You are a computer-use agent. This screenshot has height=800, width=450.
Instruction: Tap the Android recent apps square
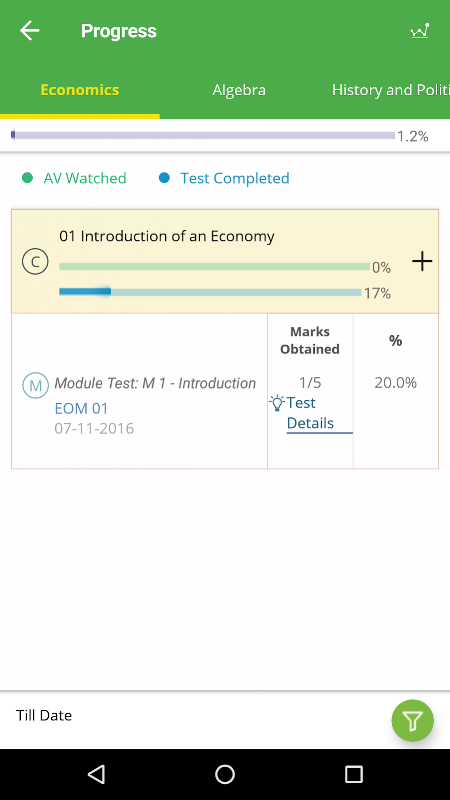pyautogui.click(x=354, y=774)
